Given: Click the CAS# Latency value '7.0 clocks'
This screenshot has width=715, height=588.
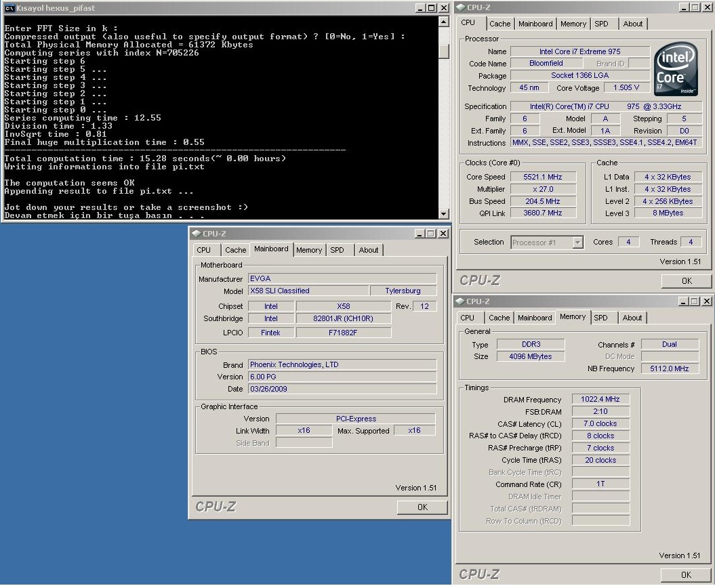Looking at the screenshot, I should coord(600,424).
